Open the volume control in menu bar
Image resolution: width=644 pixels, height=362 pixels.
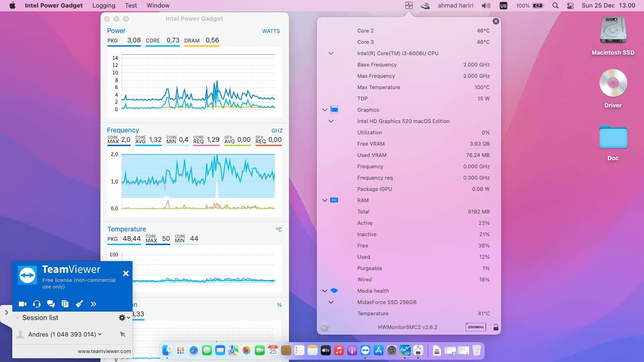coord(486,6)
